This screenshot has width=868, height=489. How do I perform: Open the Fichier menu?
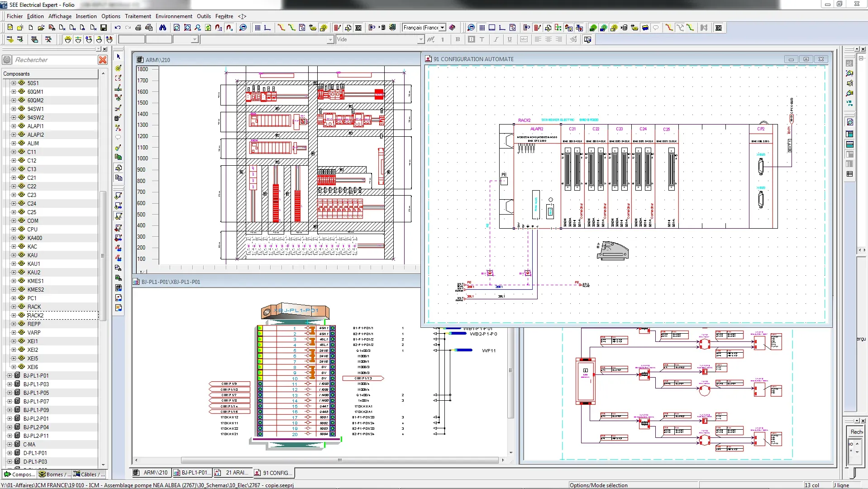coord(14,16)
